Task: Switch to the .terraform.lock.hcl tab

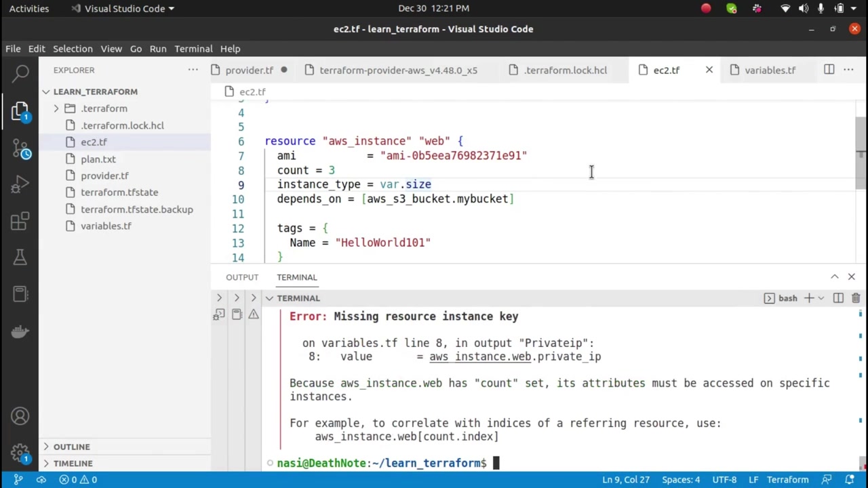Action: (566, 70)
